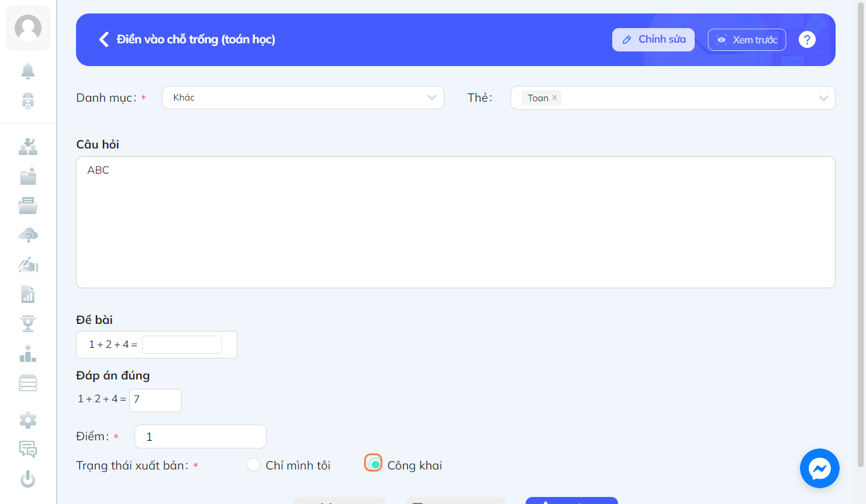Open the chat feedback sidebar icon
866x504 pixels.
(x=28, y=449)
